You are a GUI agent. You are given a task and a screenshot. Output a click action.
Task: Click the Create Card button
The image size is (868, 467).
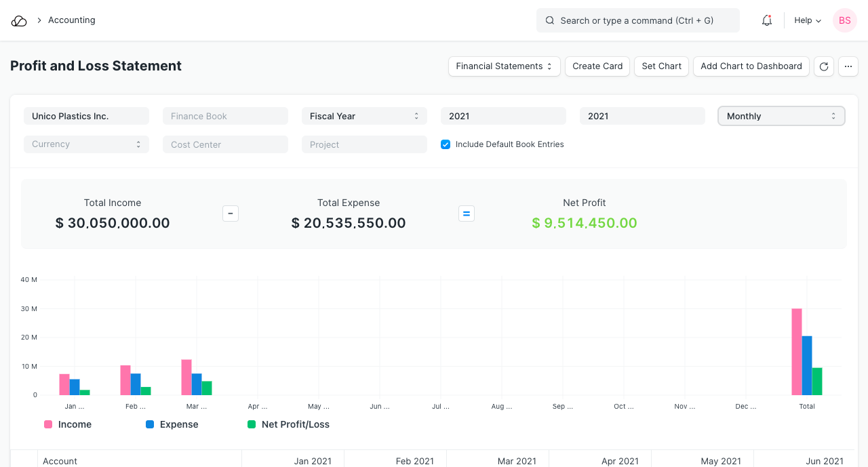597,66
